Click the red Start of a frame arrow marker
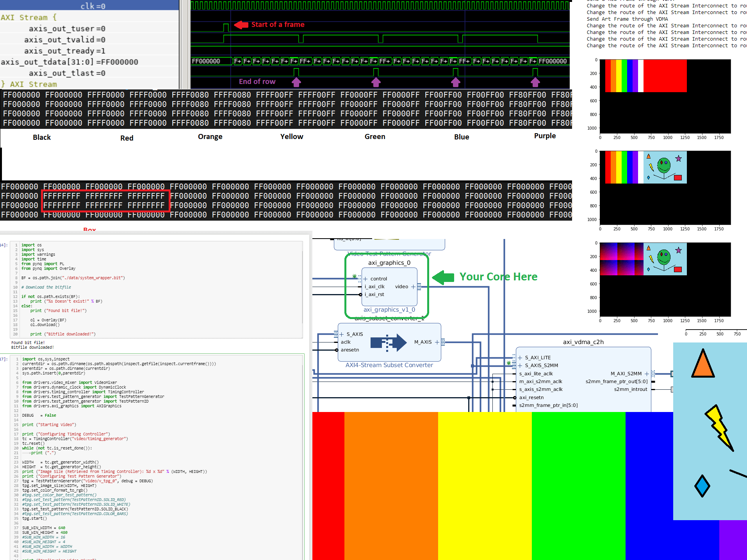 pyautogui.click(x=241, y=25)
